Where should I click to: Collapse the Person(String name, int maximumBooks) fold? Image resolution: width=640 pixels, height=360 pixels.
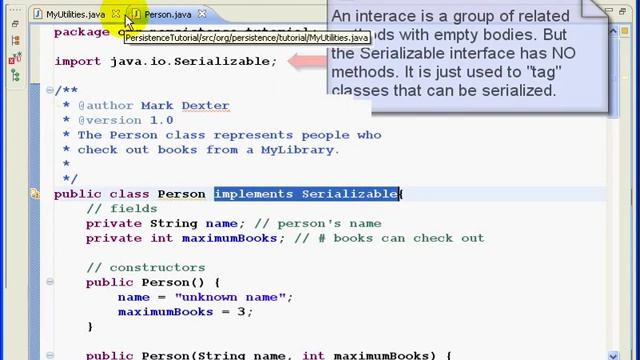pyautogui.click(x=50, y=356)
